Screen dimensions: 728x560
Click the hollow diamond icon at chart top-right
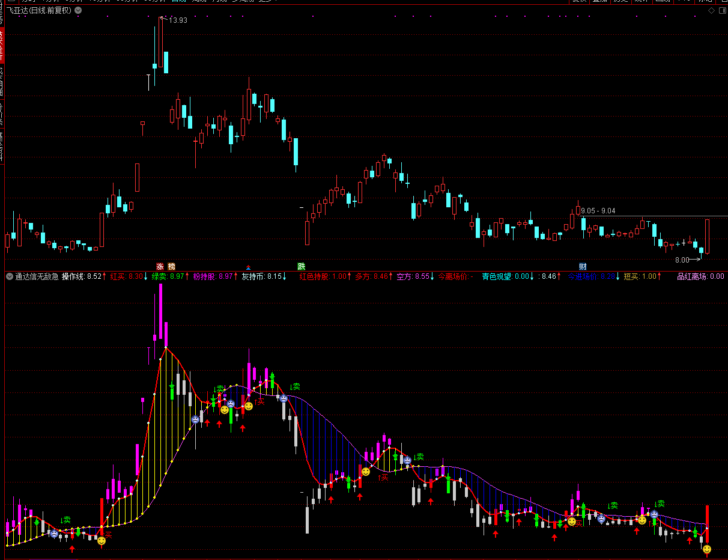tap(711, 11)
